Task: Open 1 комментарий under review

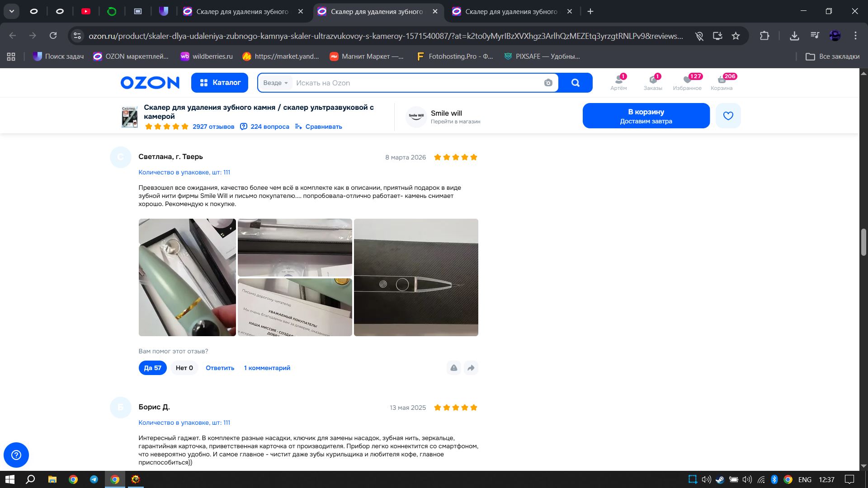Action: 267,368
